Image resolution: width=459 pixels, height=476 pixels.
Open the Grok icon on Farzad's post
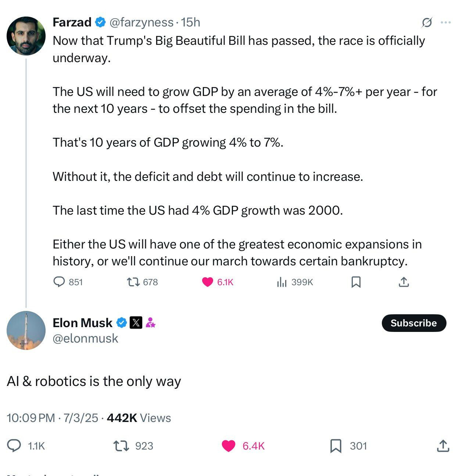pyautogui.click(x=427, y=23)
